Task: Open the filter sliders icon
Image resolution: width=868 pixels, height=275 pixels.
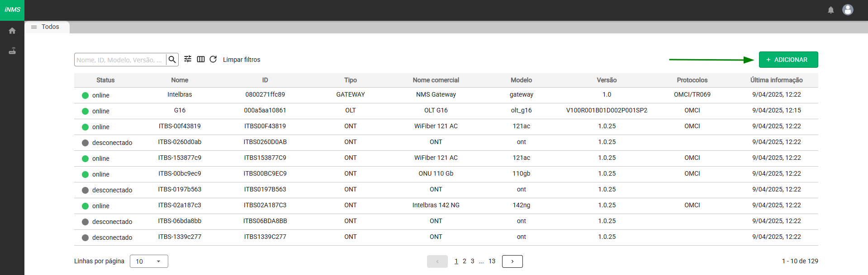Action: pos(188,59)
